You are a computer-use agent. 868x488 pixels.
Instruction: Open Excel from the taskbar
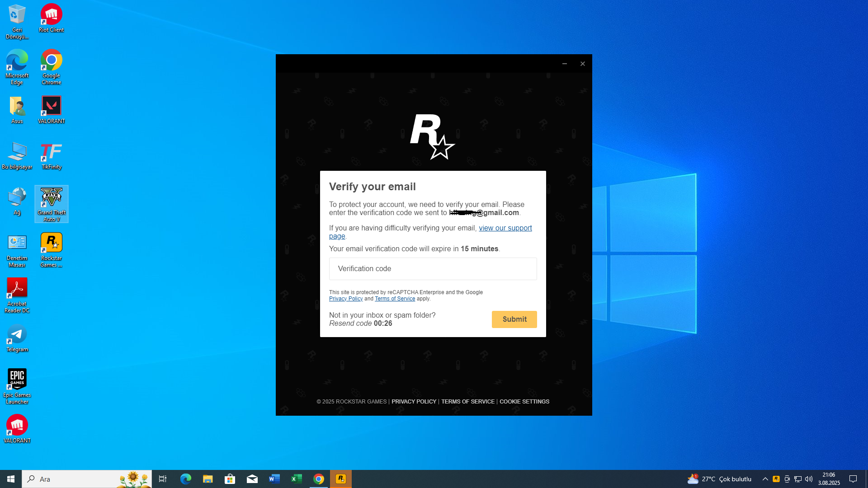pyautogui.click(x=296, y=479)
